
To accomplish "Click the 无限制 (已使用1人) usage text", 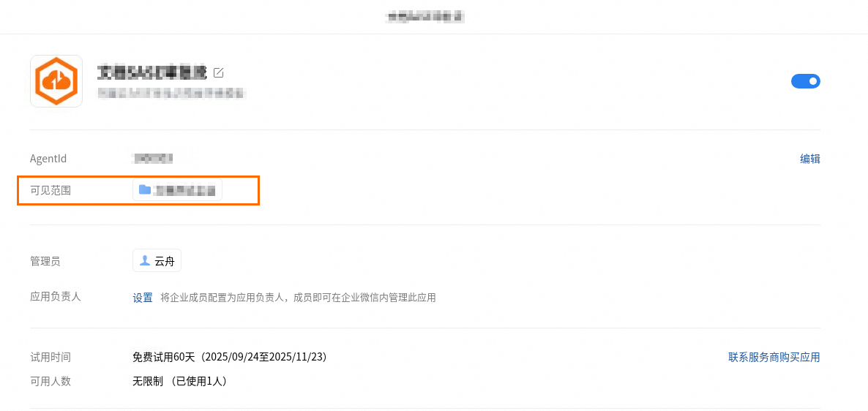I will pyautogui.click(x=180, y=382).
